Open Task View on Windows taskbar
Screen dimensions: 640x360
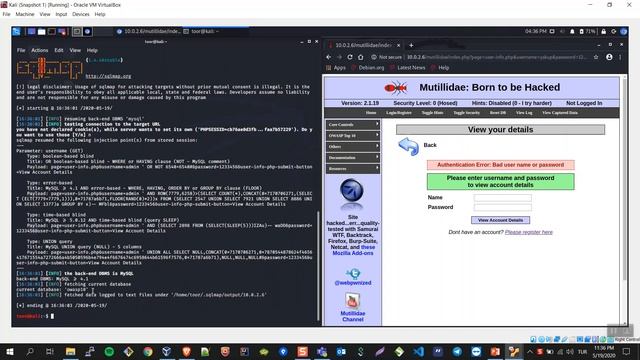click(x=50, y=351)
